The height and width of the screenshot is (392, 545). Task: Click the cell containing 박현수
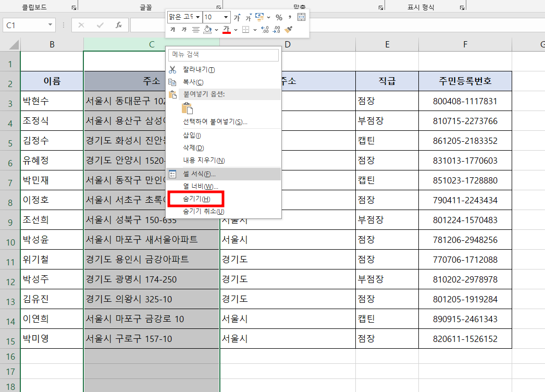point(52,101)
